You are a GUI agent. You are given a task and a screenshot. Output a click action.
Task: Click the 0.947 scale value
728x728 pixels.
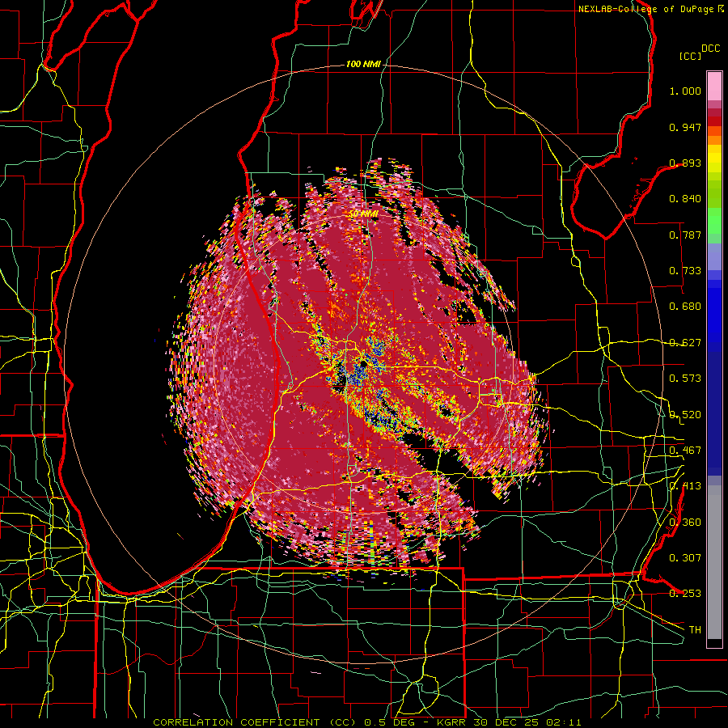685,127
